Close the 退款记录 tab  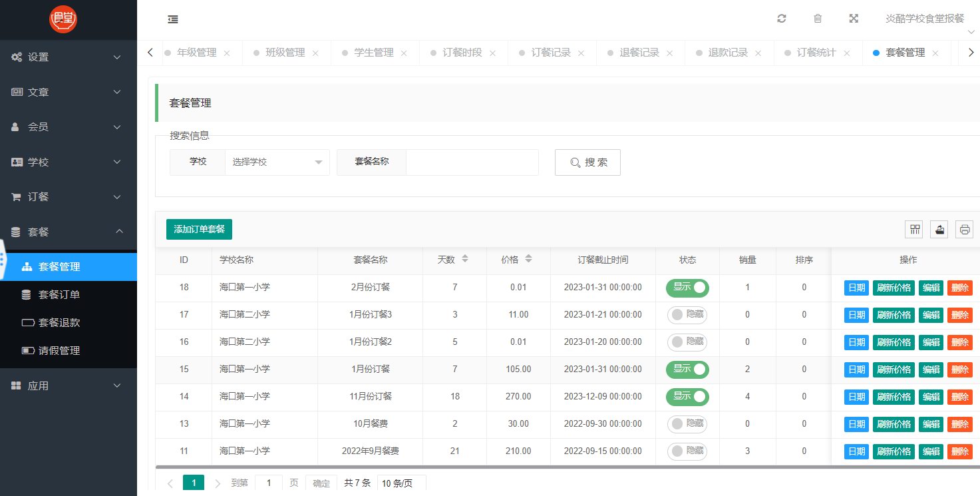point(758,53)
